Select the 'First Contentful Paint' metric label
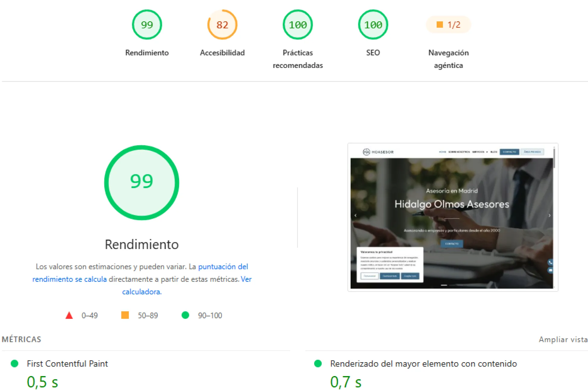This screenshot has height=390, width=588. (67, 364)
